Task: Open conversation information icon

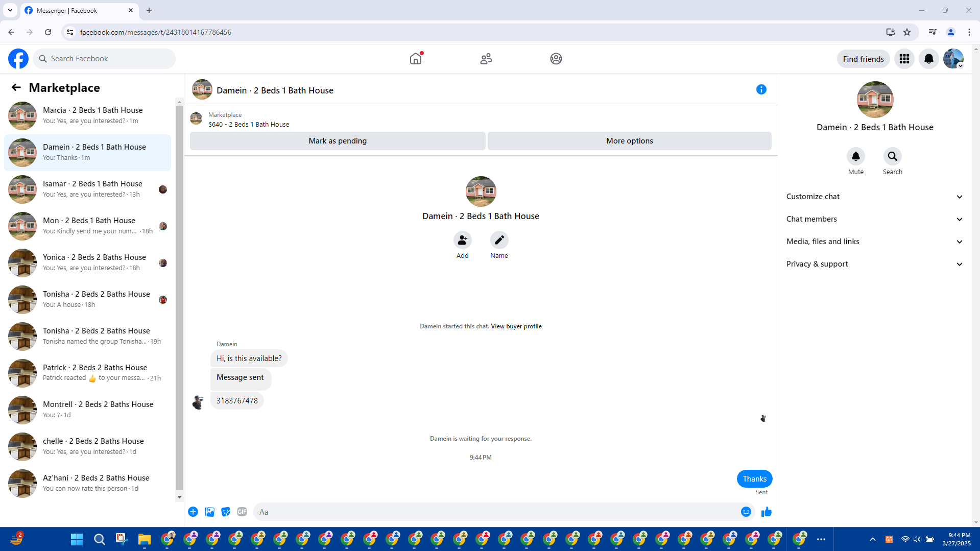Action: click(x=761, y=90)
